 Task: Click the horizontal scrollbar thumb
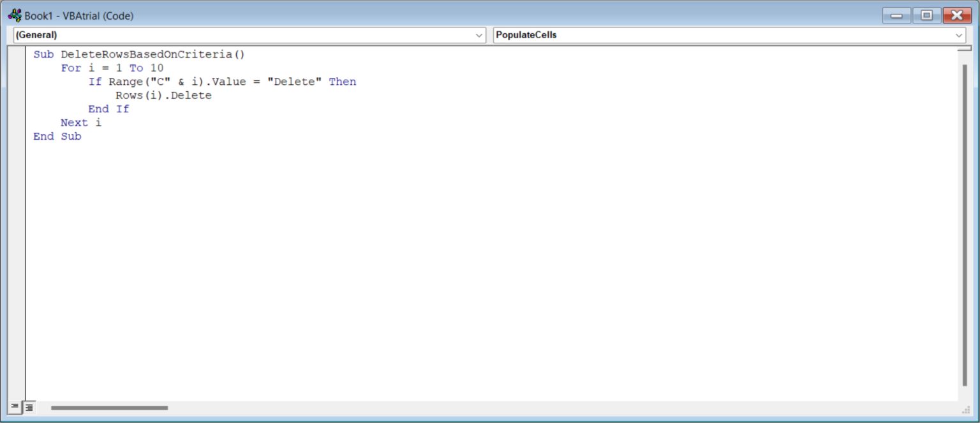coord(108,407)
